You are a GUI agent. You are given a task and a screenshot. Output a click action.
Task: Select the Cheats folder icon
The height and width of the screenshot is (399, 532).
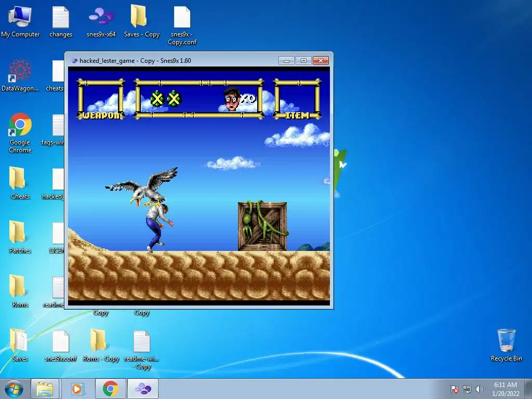(20, 183)
